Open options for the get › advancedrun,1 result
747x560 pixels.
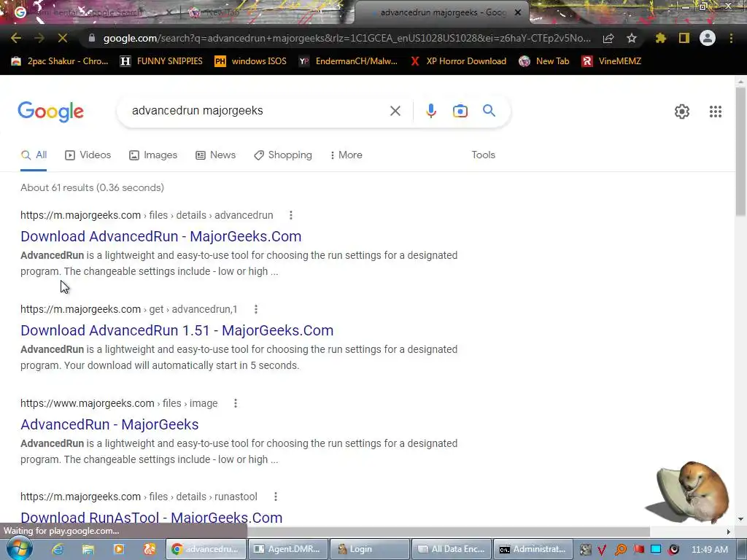[x=256, y=309]
